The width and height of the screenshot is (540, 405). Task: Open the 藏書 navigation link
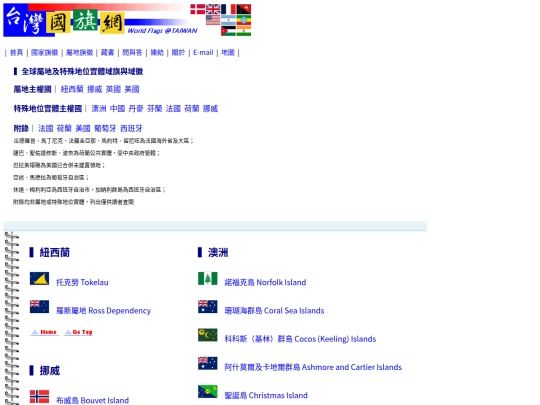pyautogui.click(x=107, y=52)
